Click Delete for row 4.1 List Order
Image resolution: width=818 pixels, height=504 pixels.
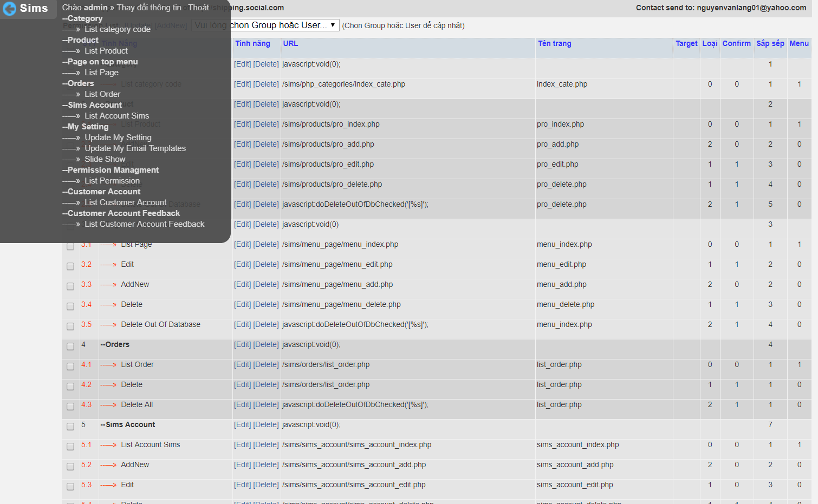pos(266,364)
